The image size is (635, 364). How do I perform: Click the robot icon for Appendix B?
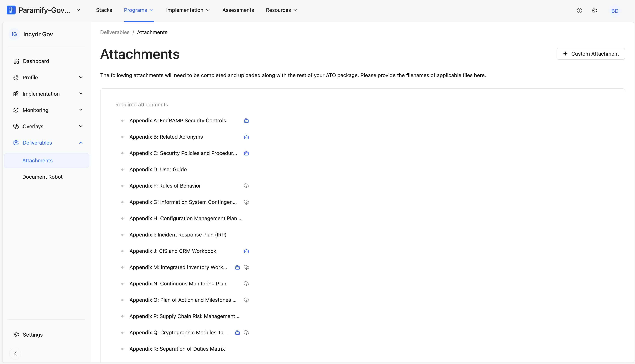246,137
